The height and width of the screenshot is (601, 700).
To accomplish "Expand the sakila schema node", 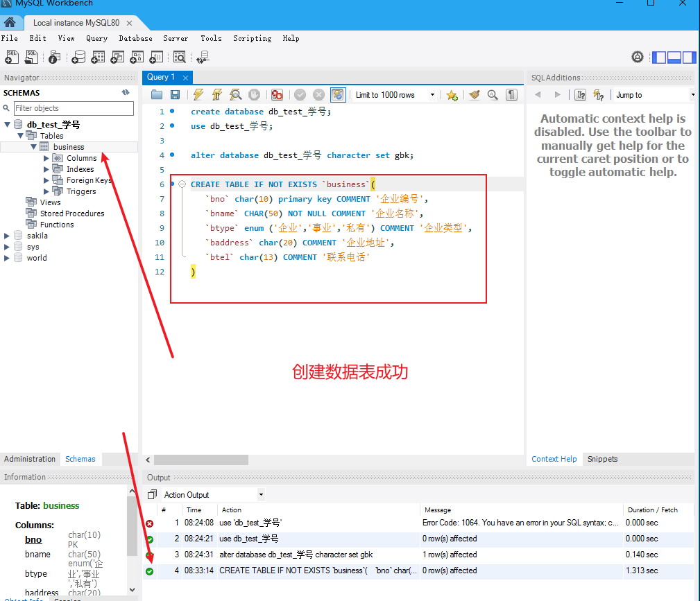I will (x=7, y=236).
